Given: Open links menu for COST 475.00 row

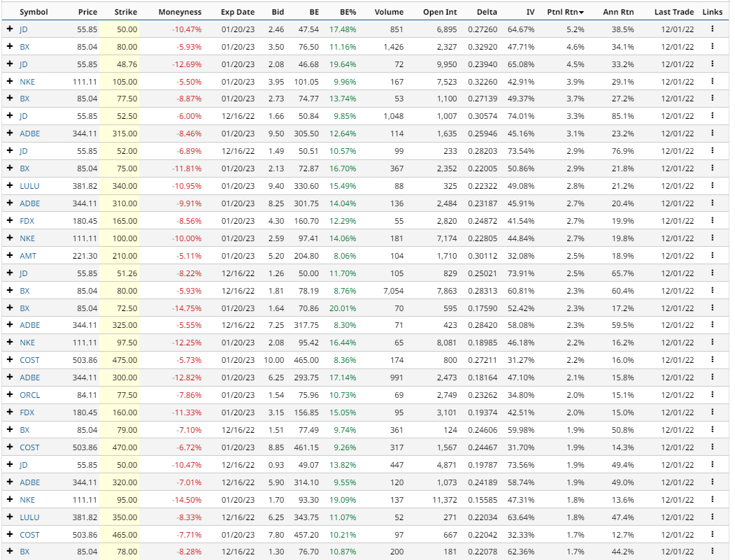Looking at the screenshot, I should click(x=712, y=360).
